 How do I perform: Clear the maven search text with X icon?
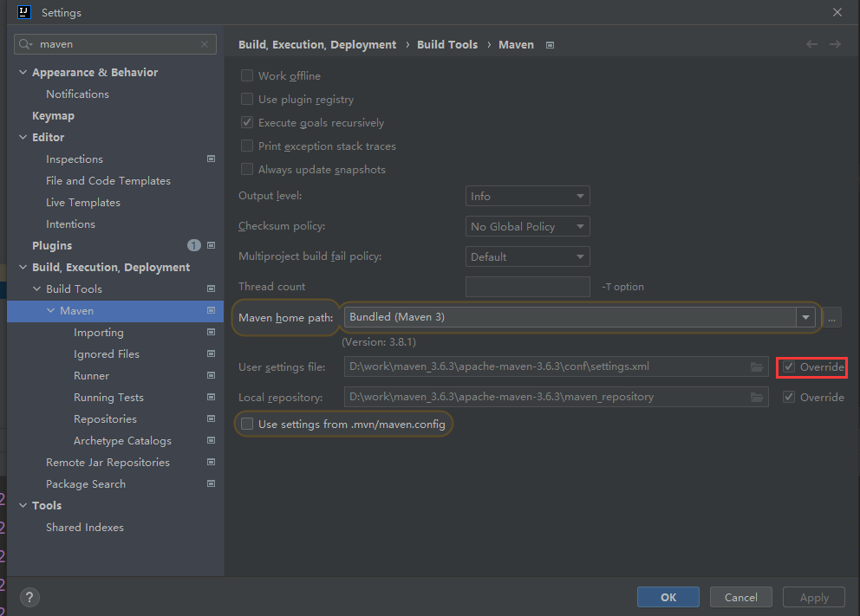(205, 44)
